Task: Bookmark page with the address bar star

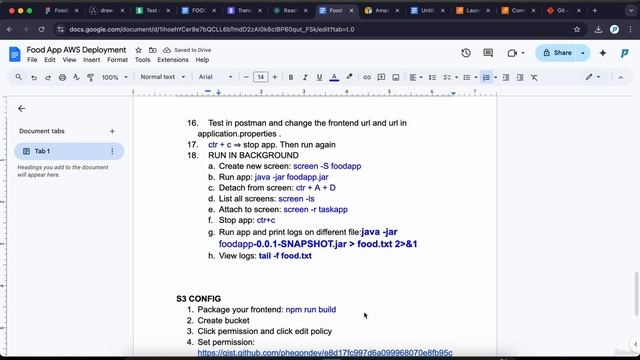Action: [577, 29]
